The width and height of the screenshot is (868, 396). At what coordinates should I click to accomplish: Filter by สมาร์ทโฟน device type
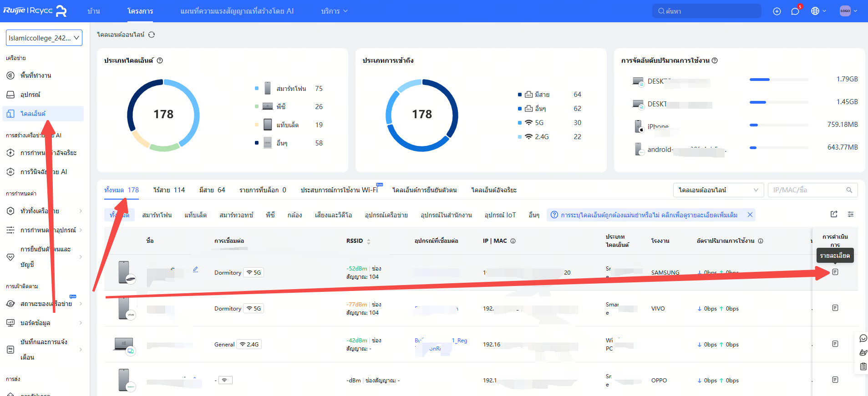click(x=157, y=215)
